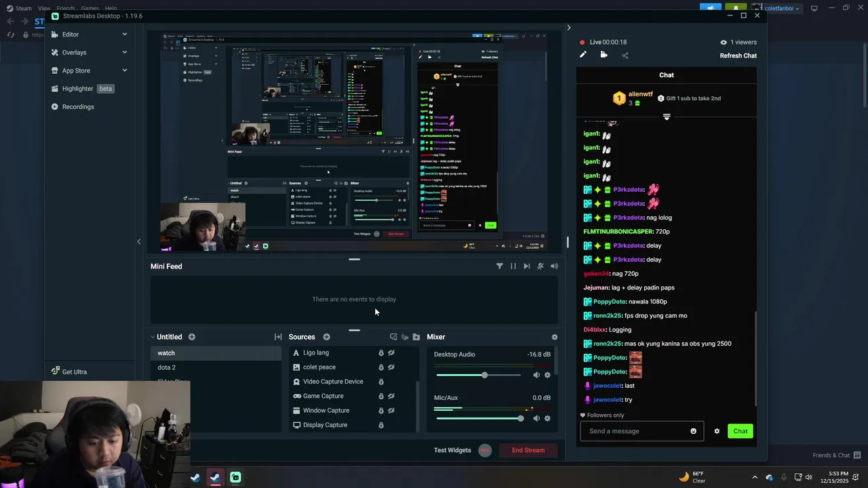The width and height of the screenshot is (868, 488).
Task: Click the REC record button
Action: coord(485,450)
